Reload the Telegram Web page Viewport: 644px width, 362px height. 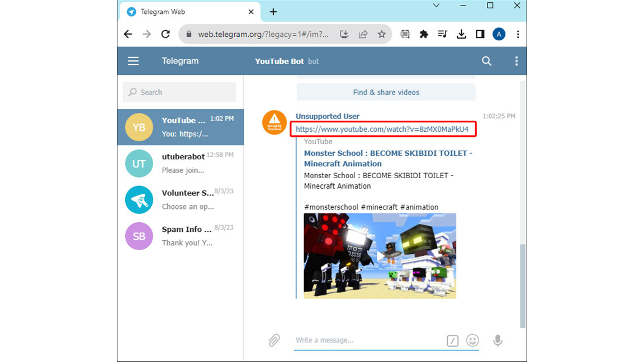165,34
